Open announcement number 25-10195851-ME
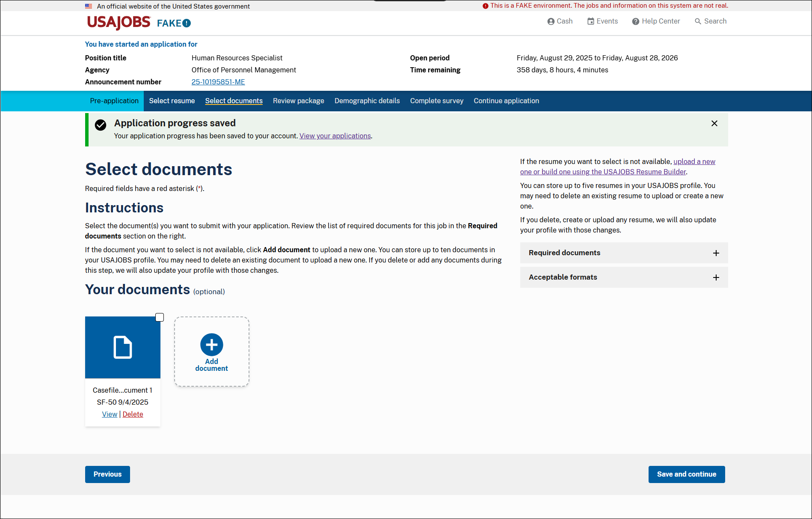The image size is (812, 519). [218, 82]
